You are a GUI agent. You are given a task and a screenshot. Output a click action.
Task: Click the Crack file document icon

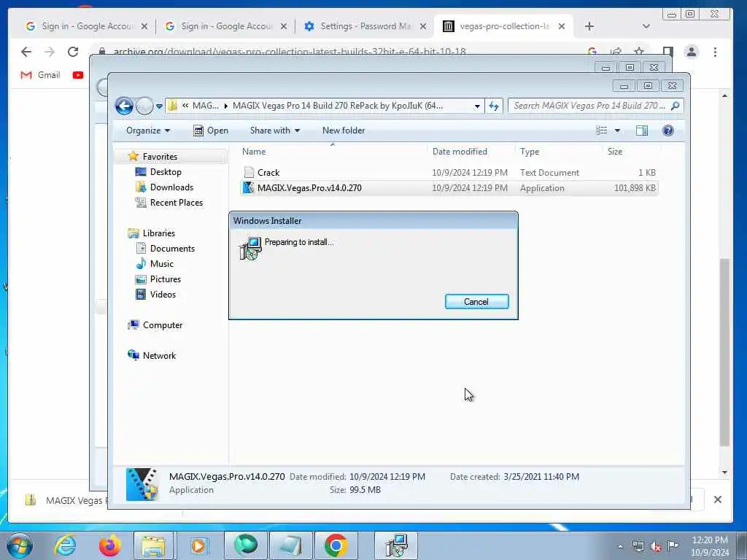(x=249, y=172)
